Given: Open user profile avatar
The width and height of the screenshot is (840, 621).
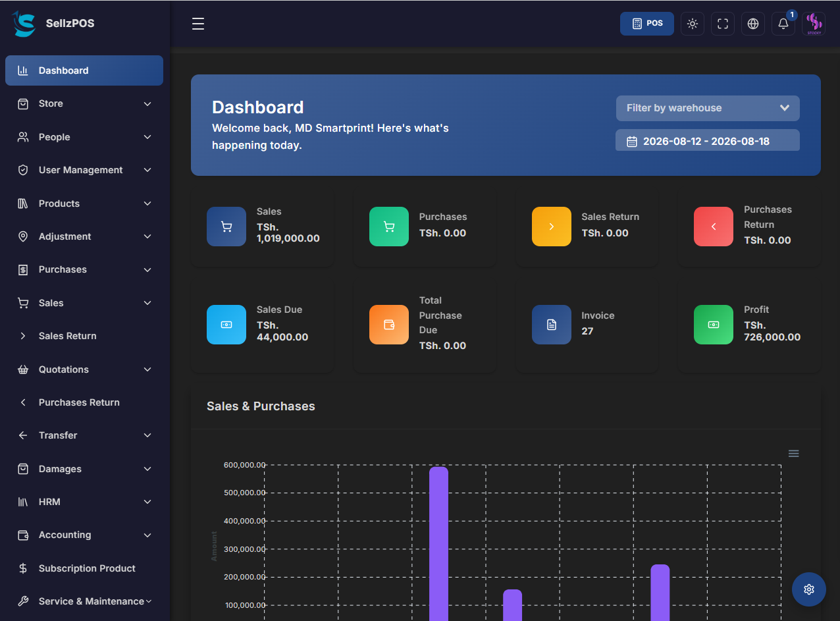Looking at the screenshot, I should click(814, 24).
